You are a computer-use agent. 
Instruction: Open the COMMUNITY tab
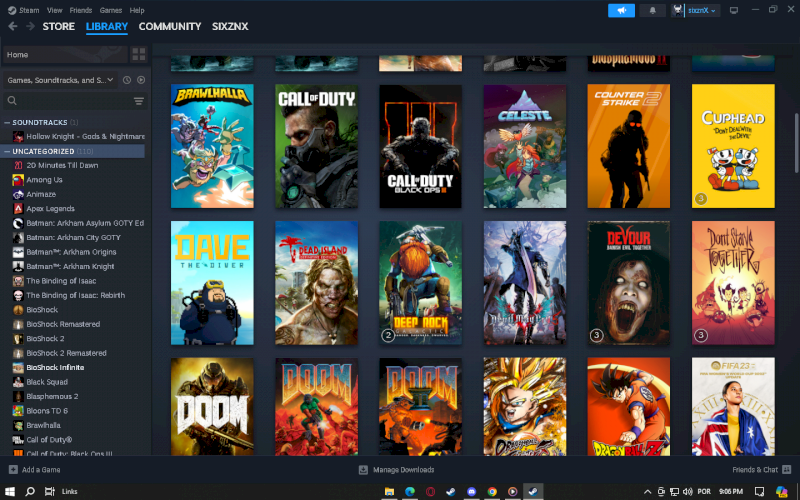pos(170,27)
